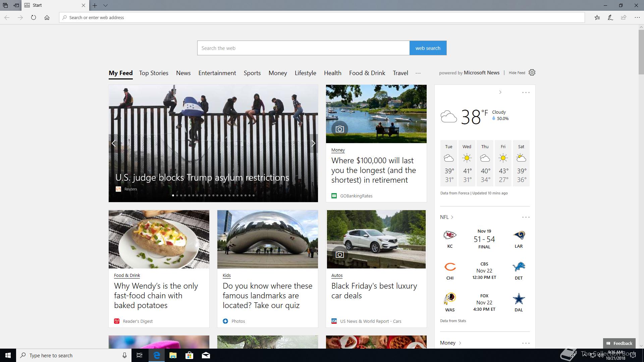Viewport: 644px width, 362px height.
Task: Click camera icon on luxury car story
Action: click(339, 254)
